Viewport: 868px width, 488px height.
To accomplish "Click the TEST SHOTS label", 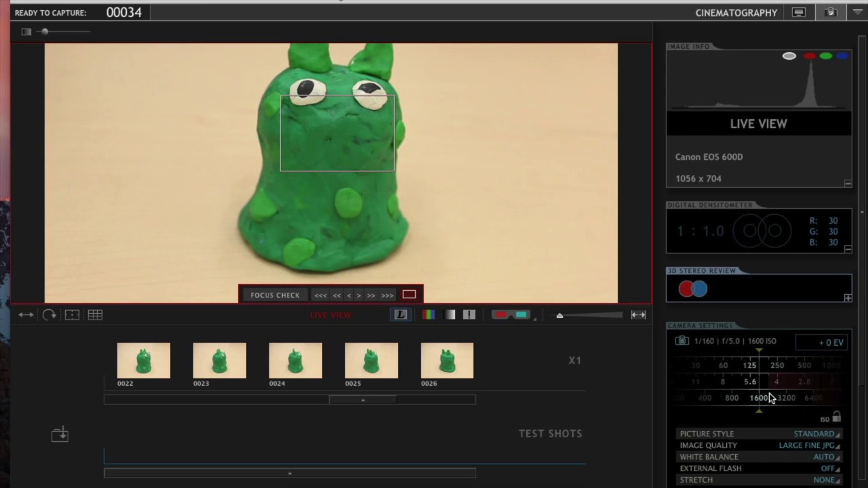I will 550,434.
